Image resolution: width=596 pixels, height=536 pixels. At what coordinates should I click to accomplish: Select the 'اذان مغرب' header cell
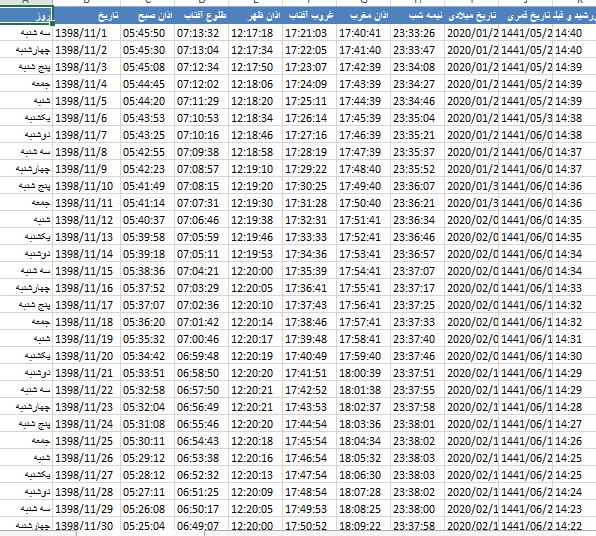click(x=363, y=16)
